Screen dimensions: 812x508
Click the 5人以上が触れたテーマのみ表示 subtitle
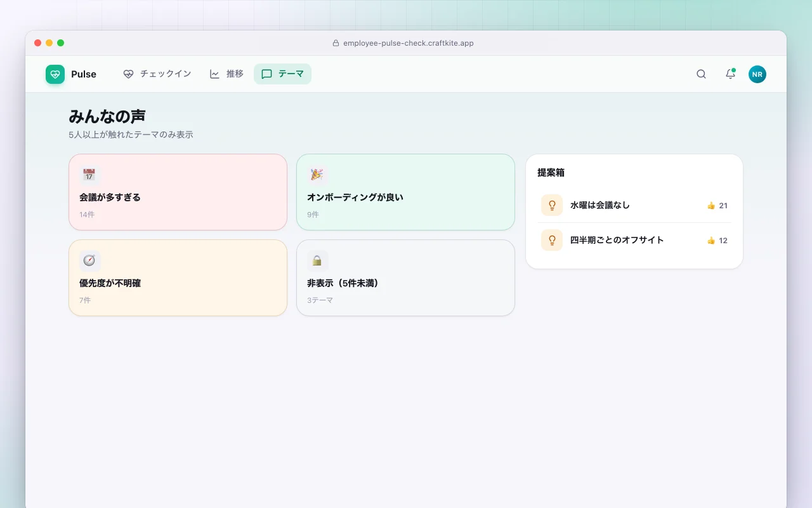131,135
